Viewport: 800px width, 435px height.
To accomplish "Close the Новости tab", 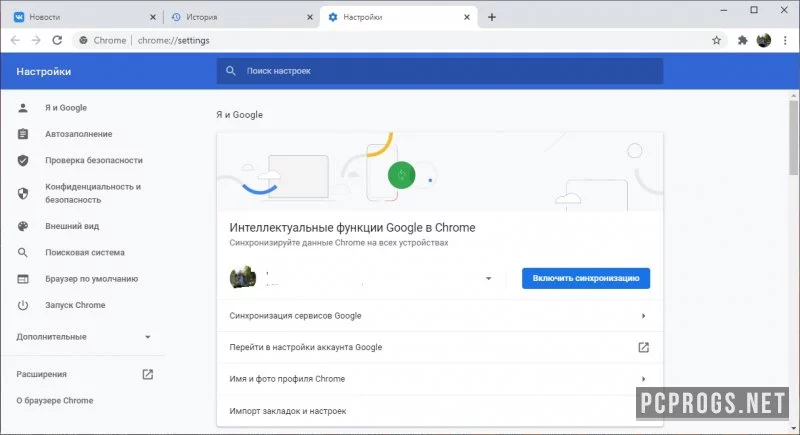I will [x=153, y=17].
